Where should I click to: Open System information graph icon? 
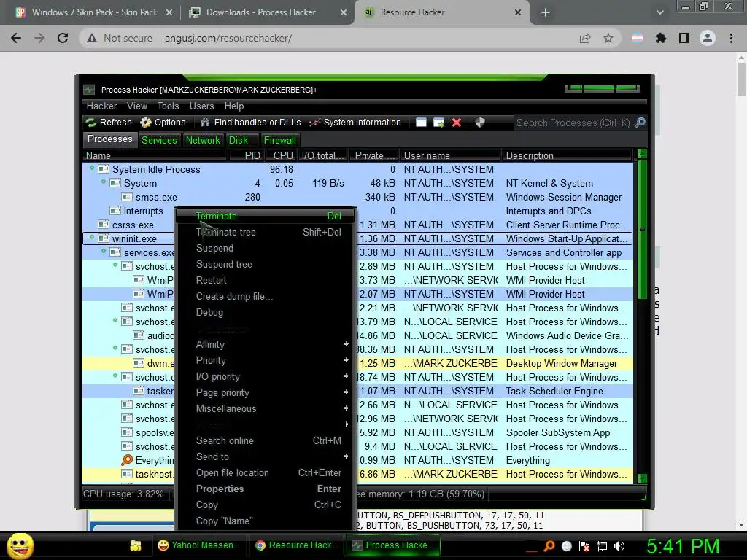(x=314, y=122)
